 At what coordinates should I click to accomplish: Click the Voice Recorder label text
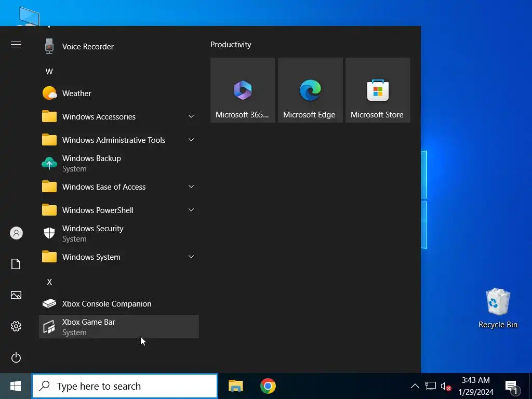coord(88,46)
